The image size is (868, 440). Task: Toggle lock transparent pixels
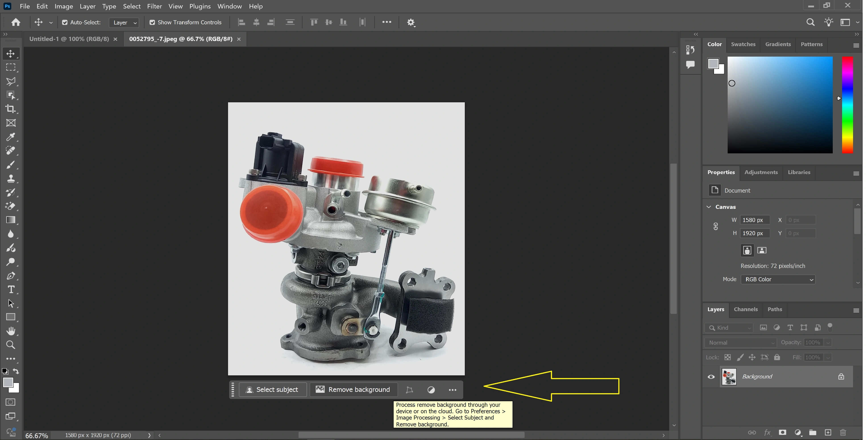tap(728, 357)
